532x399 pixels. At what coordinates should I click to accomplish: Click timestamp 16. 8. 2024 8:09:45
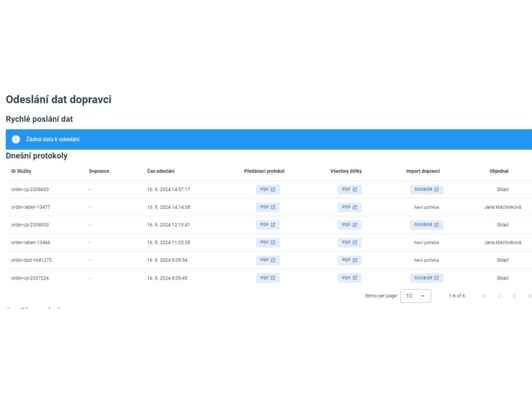point(167,278)
